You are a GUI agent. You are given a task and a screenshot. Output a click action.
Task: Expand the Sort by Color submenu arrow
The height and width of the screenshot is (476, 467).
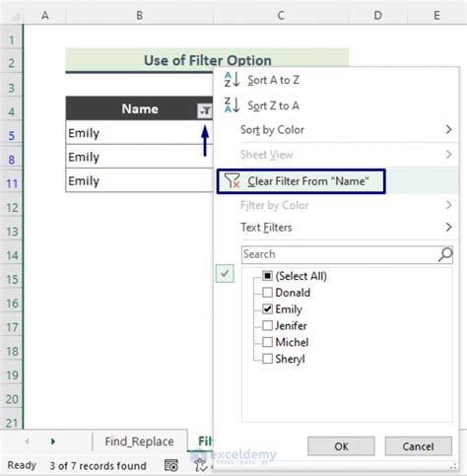pos(448,130)
